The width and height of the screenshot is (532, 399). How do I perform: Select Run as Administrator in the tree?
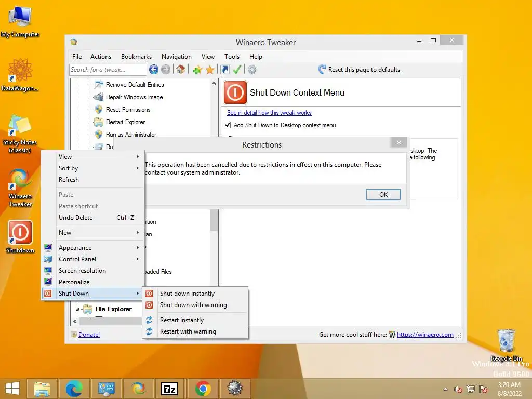131,135
